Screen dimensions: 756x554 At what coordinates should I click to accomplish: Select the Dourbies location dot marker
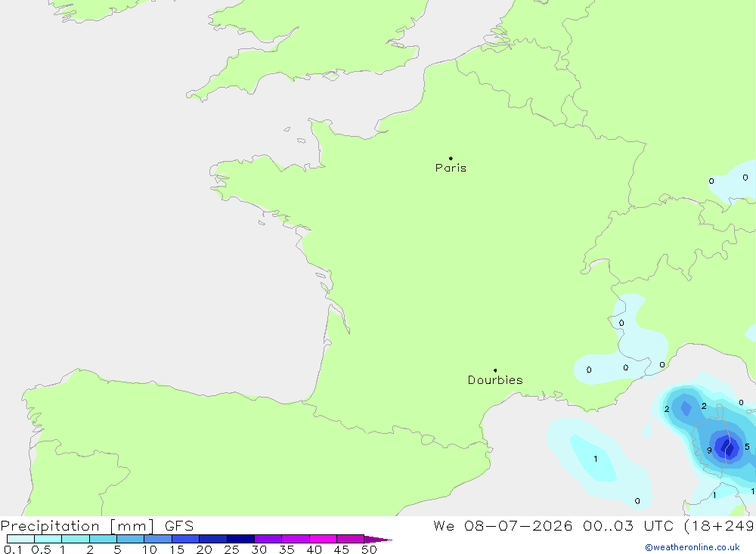tap(495, 370)
